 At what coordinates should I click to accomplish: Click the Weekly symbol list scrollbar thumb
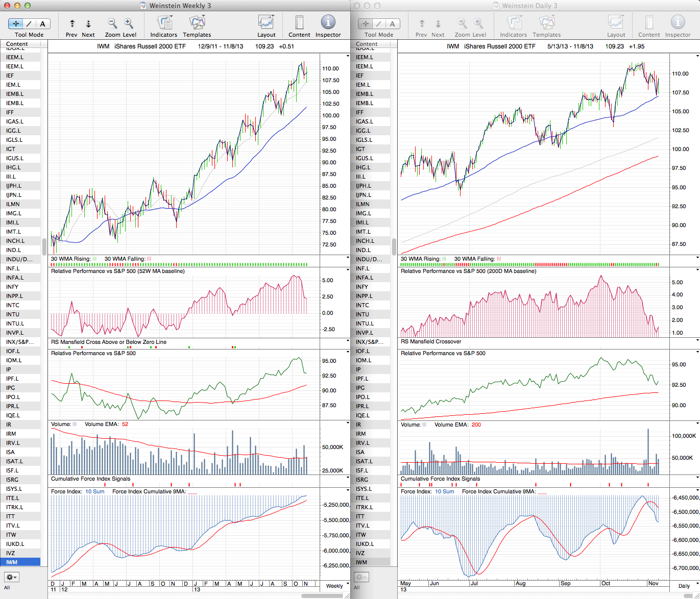(x=44, y=246)
